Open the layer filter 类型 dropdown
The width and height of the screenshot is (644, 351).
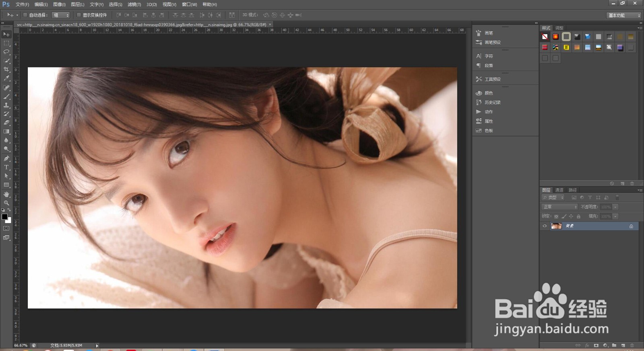[553, 197]
